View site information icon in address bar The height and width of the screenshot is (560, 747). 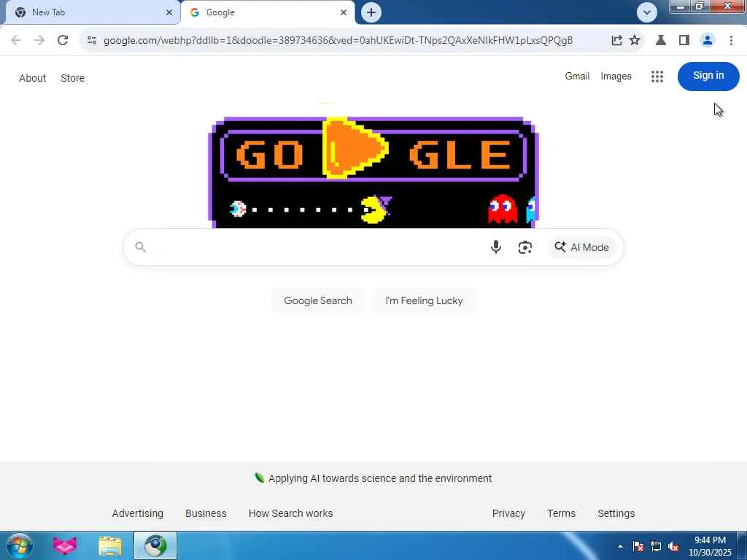(92, 41)
